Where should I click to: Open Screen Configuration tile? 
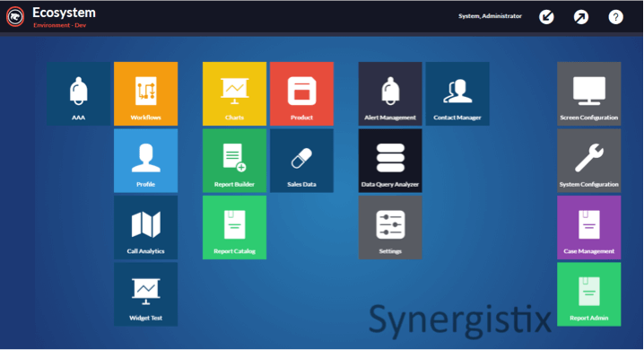tap(589, 93)
